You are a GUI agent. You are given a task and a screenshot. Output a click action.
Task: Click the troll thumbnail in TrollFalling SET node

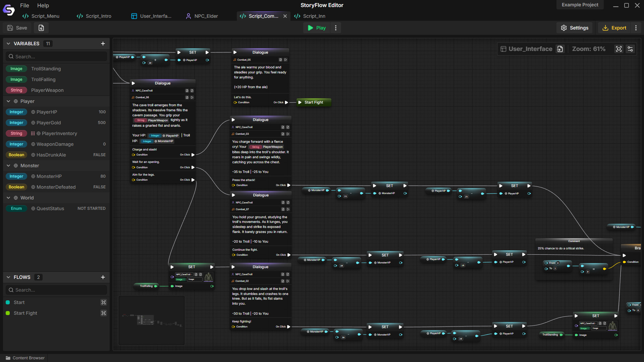tap(208, 277)
